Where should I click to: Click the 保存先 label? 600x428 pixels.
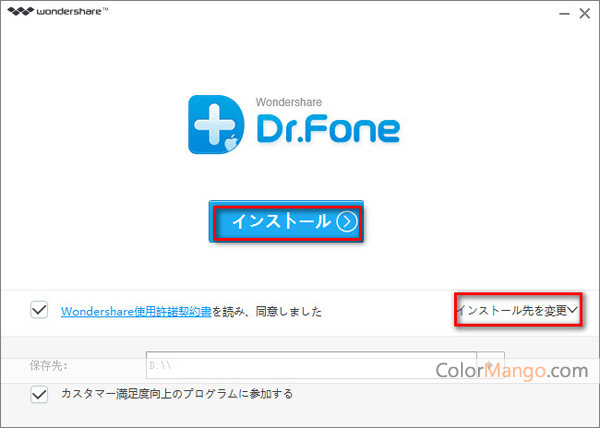[x=48, y=366]
